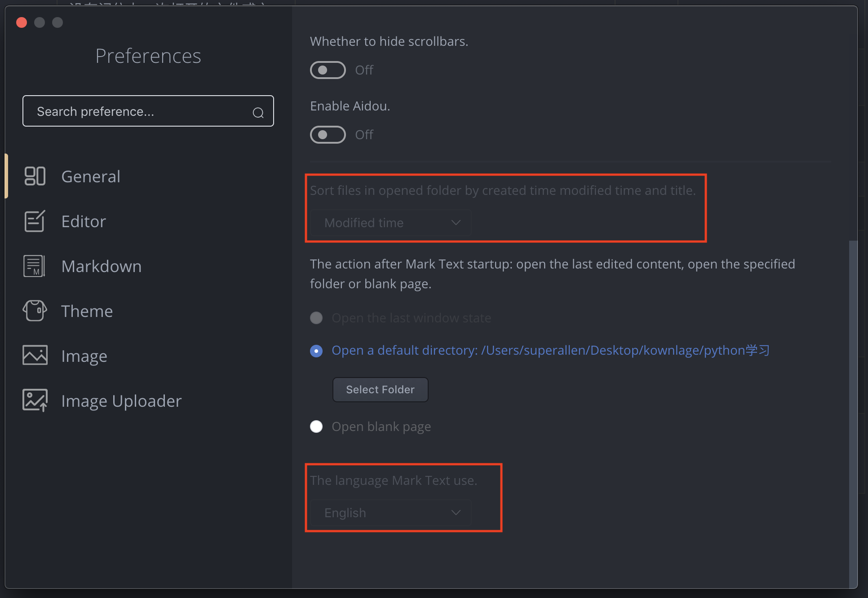Click the 'The language Mark Text use.' label
Screen dimensions: 868x598
[394, 481]
